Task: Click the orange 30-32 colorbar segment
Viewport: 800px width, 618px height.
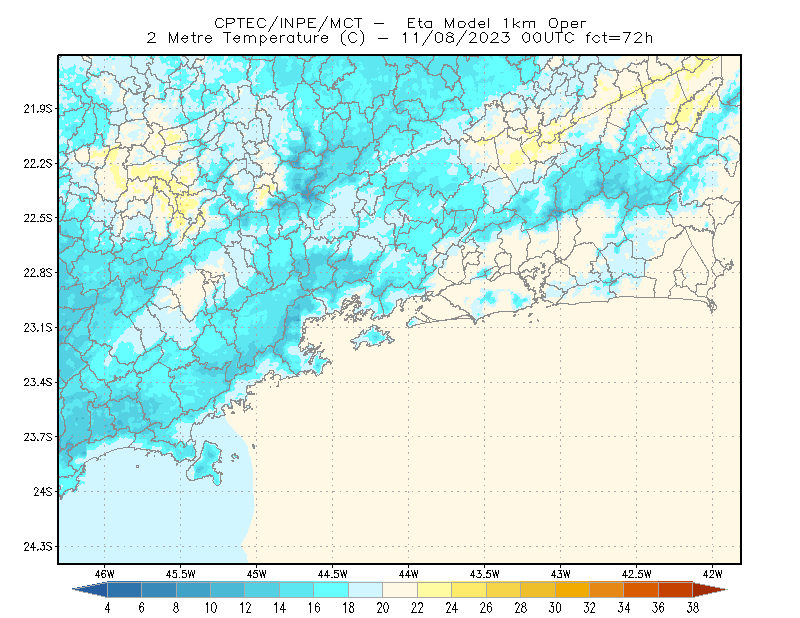Action: 572,590
